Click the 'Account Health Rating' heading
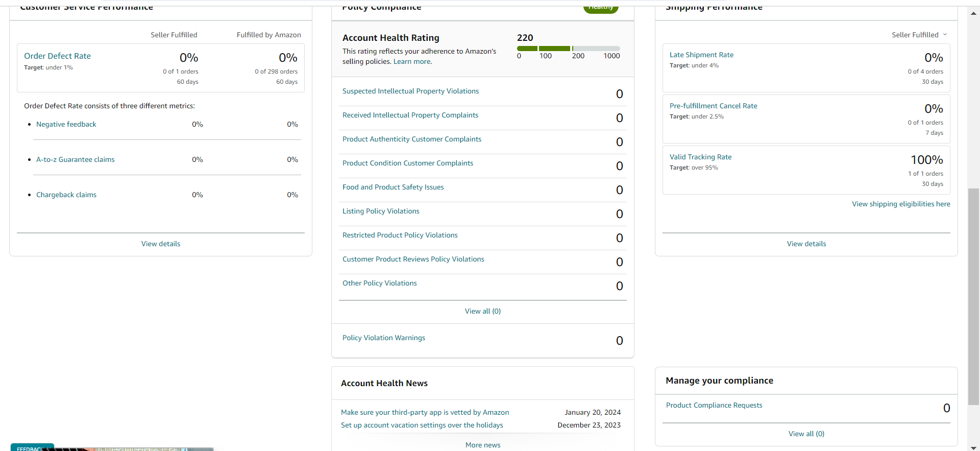980x451 pixels. pyautogui.click(x=391, y=38)
